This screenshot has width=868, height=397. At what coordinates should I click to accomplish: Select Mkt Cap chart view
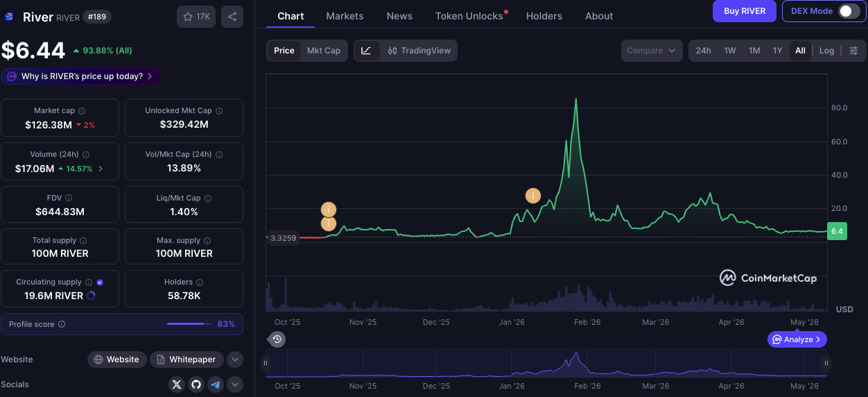coord(324,51)
